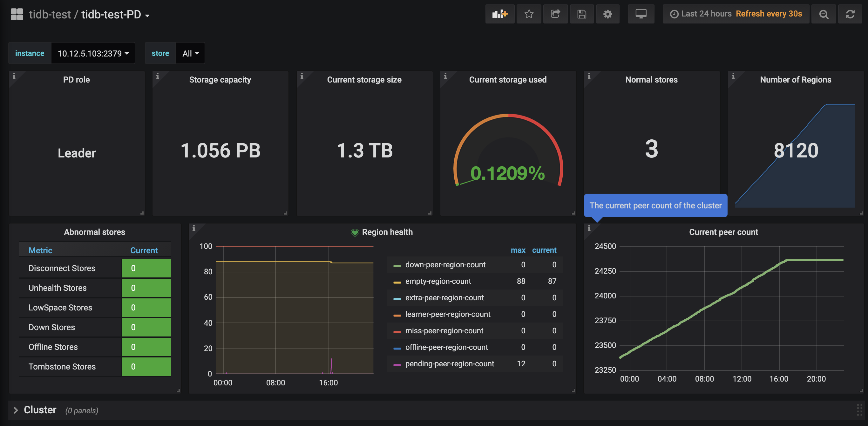Viewport: 868px width, 426px height.
Task: Open the instance dropdown 10.12.5.103:2379
Action: click(x=93, y=53)
